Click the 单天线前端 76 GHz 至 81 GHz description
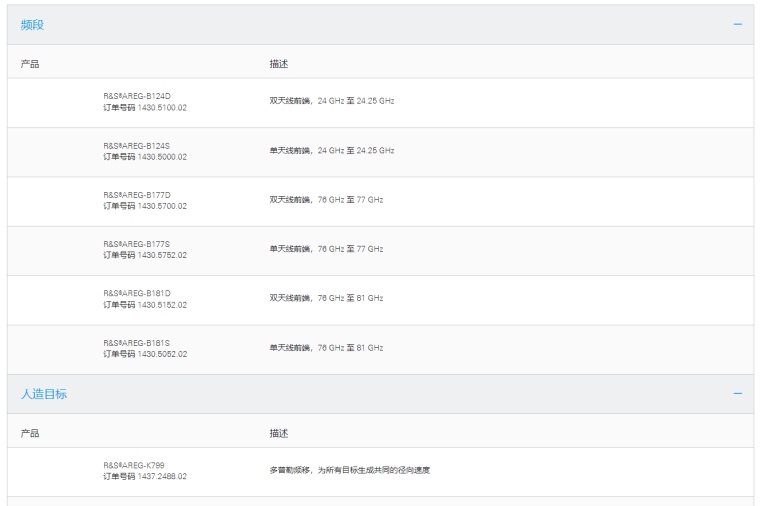This screenshot has height=506, width=760. click(326, 348)
